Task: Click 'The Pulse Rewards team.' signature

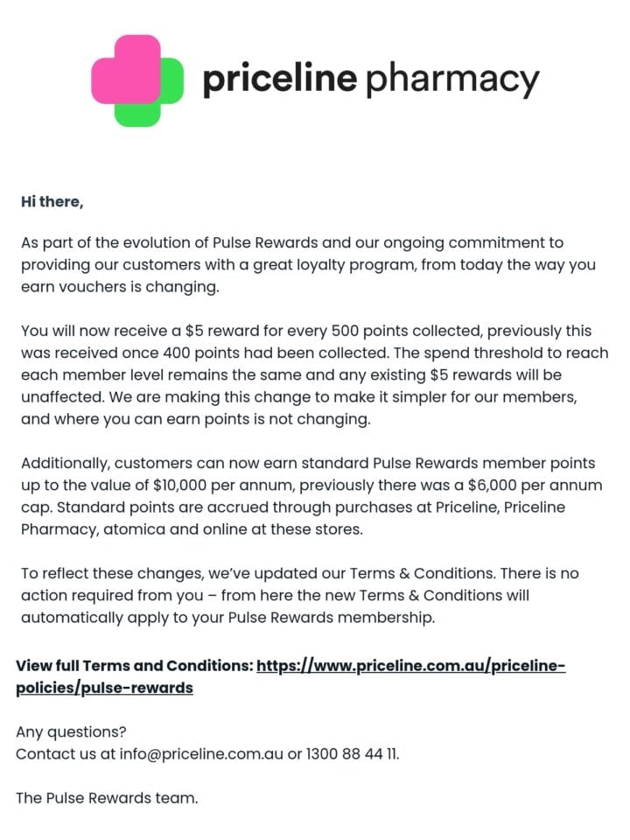Action: click(x=107, y=798)
